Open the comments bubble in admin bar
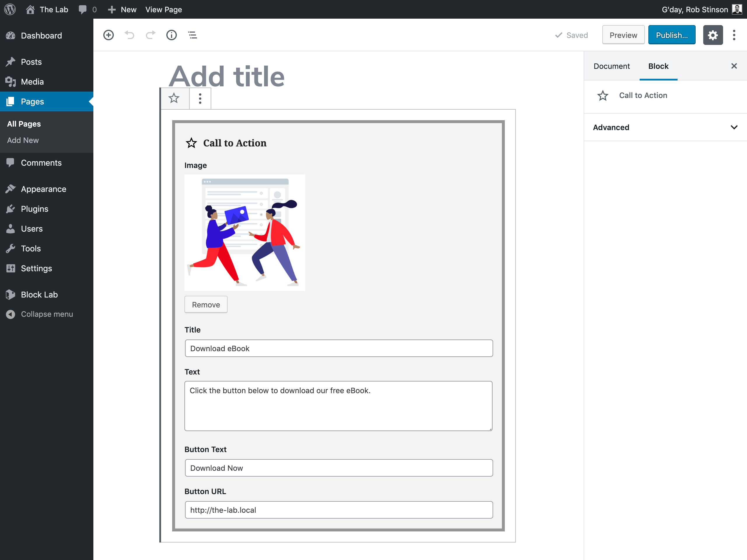747x560 pixels. [x=88, y=9]
